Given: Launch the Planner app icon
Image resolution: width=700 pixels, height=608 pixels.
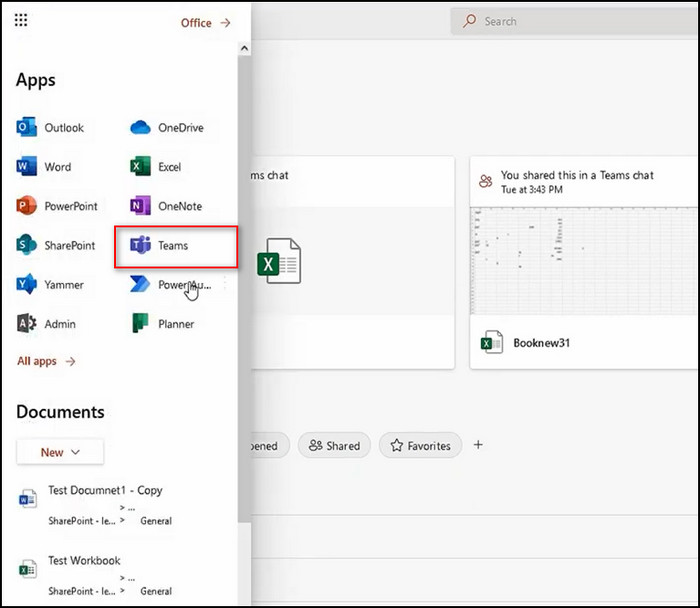Looking at the screenshot, I should 140,324.
